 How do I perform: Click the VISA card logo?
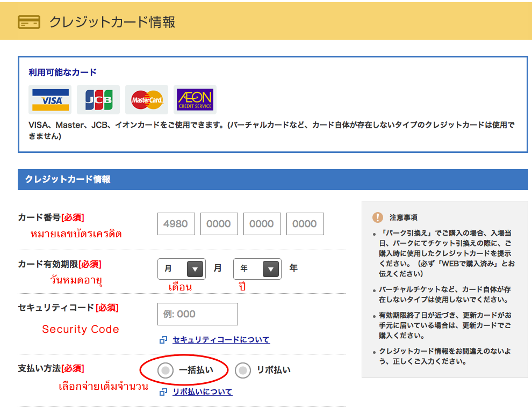point(50,100)
